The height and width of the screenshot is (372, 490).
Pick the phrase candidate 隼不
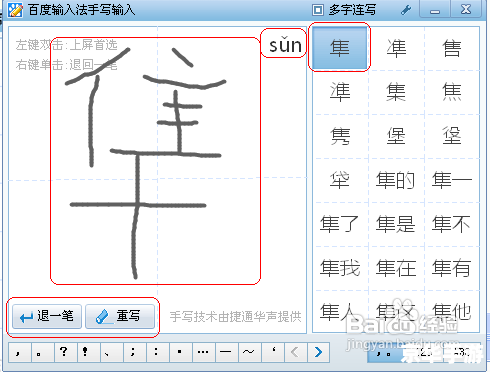click(452, 224)
